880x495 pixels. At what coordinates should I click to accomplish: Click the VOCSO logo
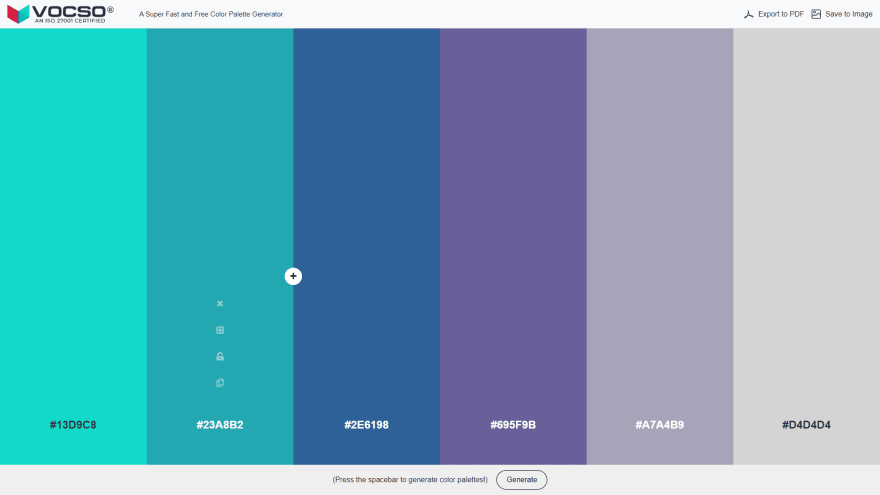60,14
